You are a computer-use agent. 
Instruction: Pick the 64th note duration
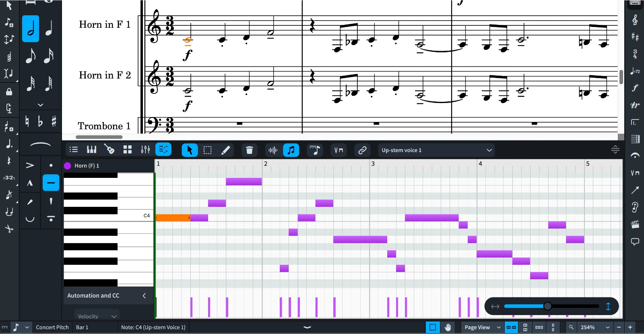click(49, 83)
